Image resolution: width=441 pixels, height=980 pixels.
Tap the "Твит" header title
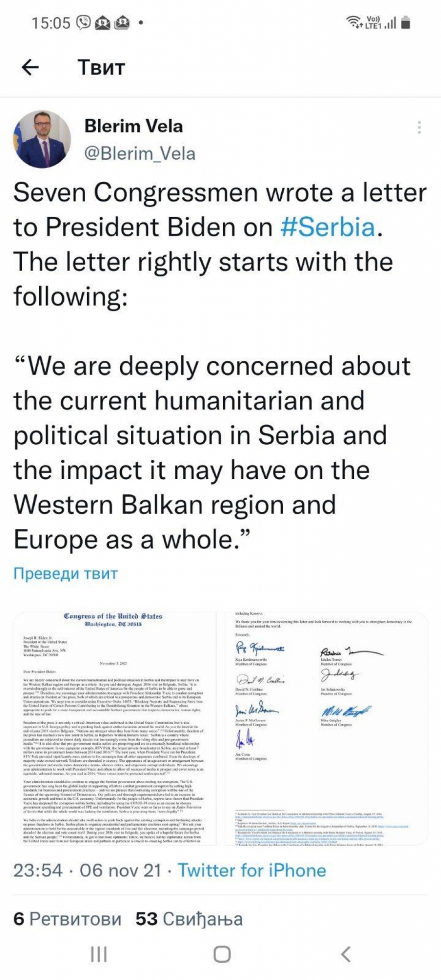pyautogui.click(x=101, y=67)
